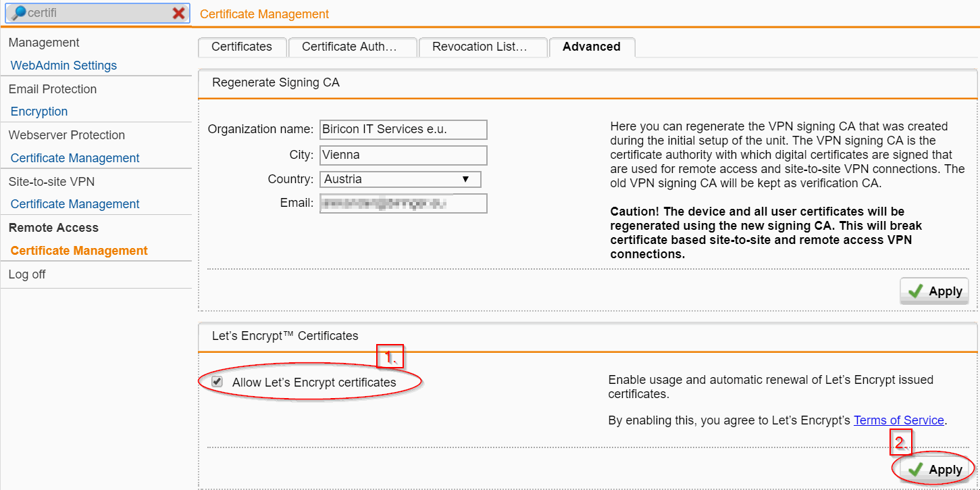Open Encryption under Email Protection
The image size is (980, 490).
(39, 112)
